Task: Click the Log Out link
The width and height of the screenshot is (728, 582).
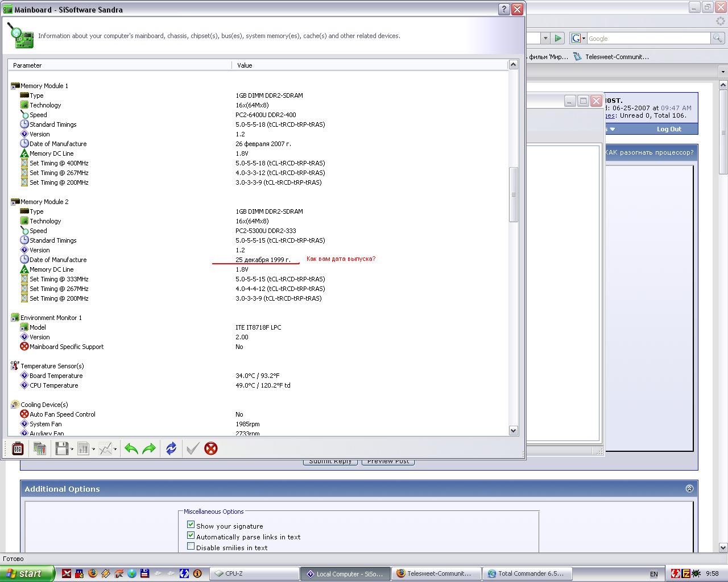Action: click(668, 129)
